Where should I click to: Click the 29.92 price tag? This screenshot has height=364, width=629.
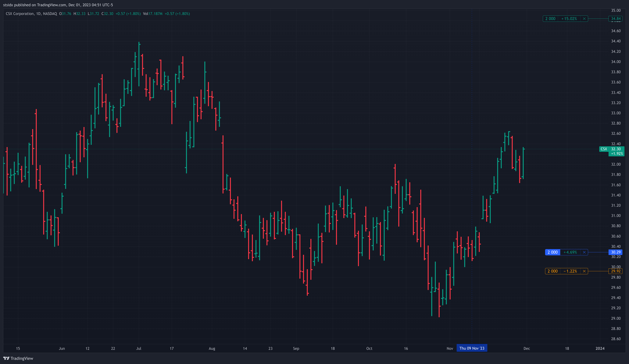(616, 271)
